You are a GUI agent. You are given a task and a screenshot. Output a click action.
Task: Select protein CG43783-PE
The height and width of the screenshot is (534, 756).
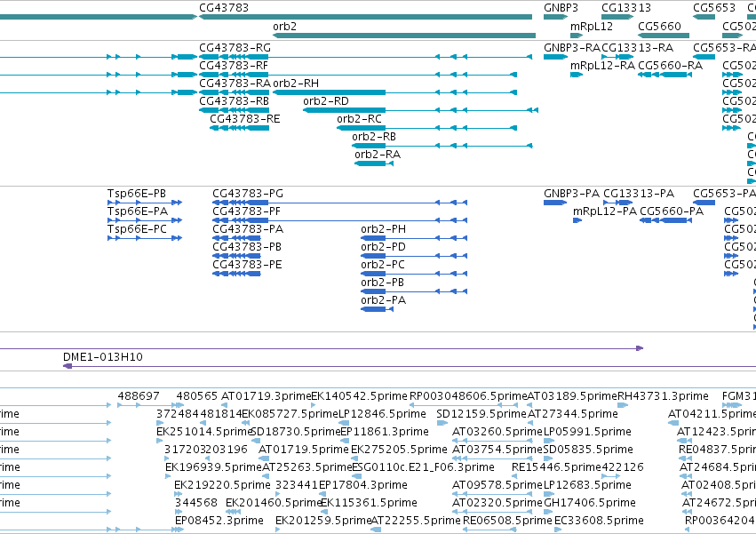247,265
